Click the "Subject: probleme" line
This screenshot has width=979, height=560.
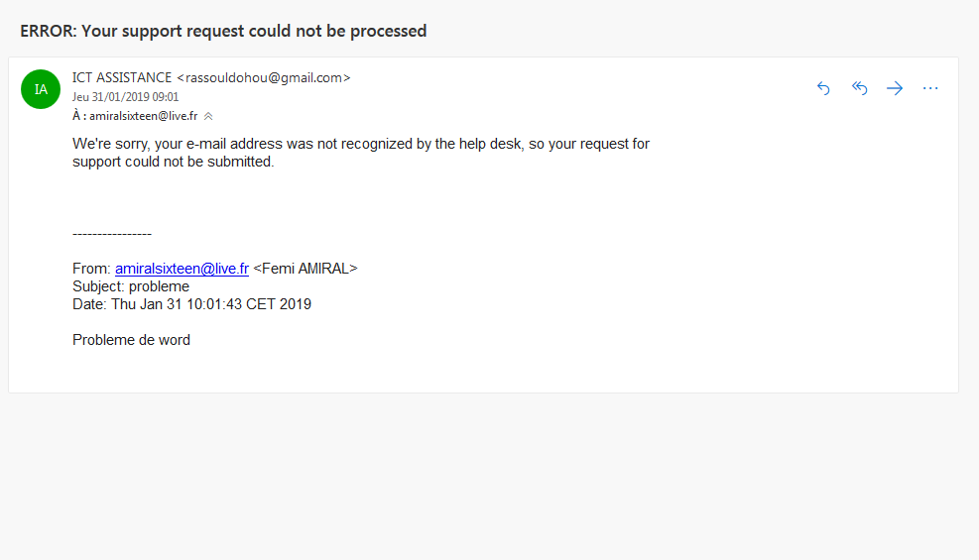point(130,286)
